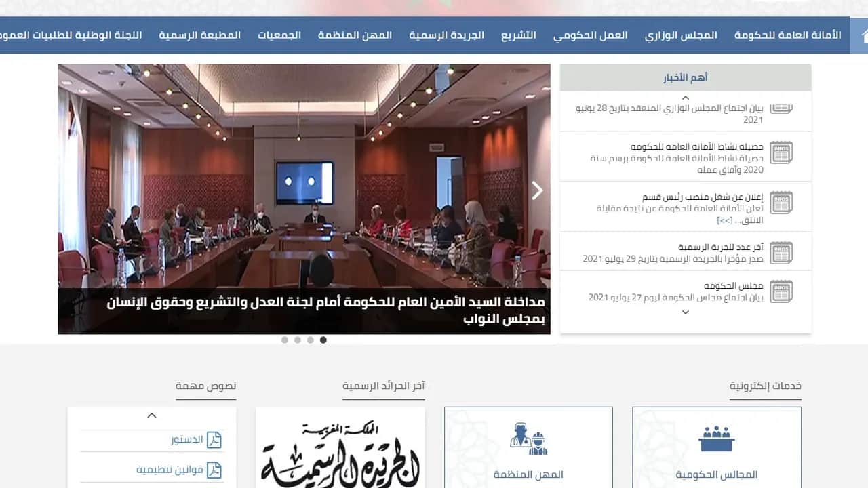868x488 pixels.
Task: Click news icon beside إعلان عن شغل منصب
Action: click(781, 203)
